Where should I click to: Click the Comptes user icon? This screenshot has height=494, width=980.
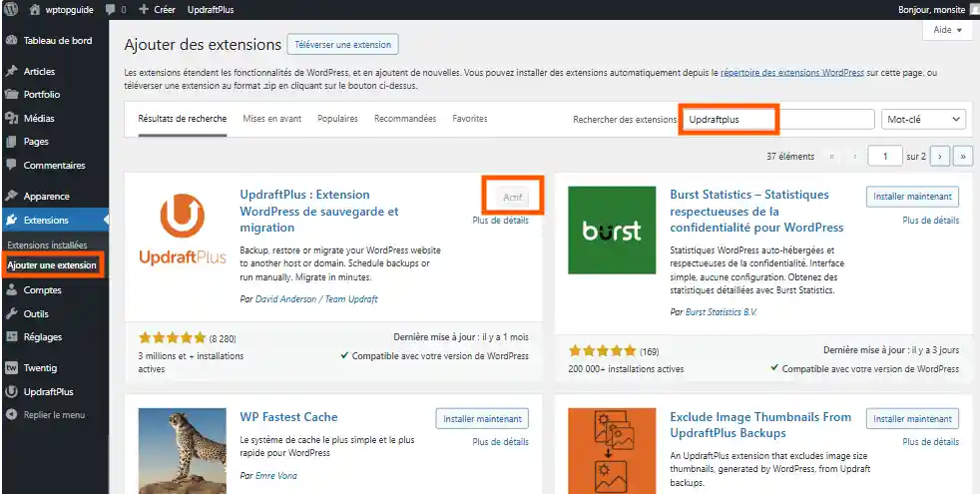[x=11, y=290]
